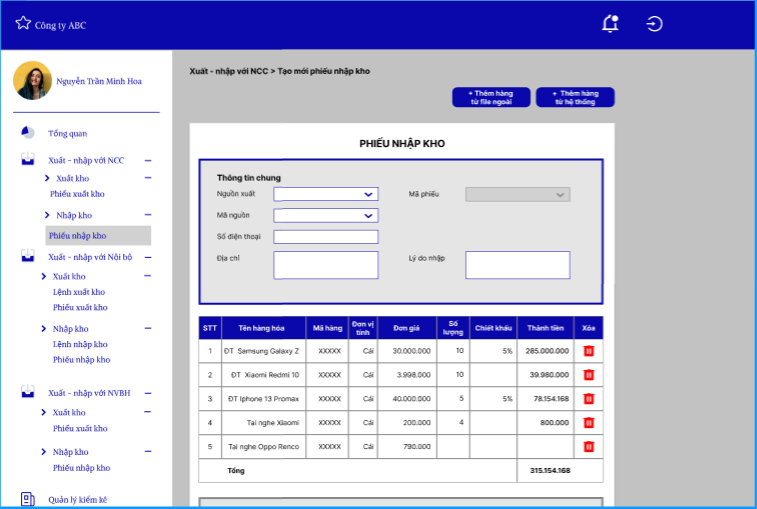Open Lệnh xuất kho in Nội bộ

[x=79, y=292]
